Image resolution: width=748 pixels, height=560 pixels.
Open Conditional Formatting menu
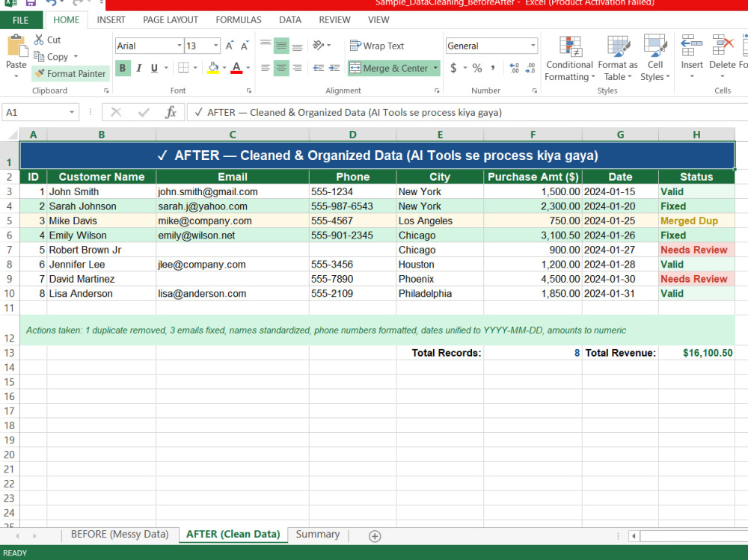pyautogui.click(x=569, y=58)
